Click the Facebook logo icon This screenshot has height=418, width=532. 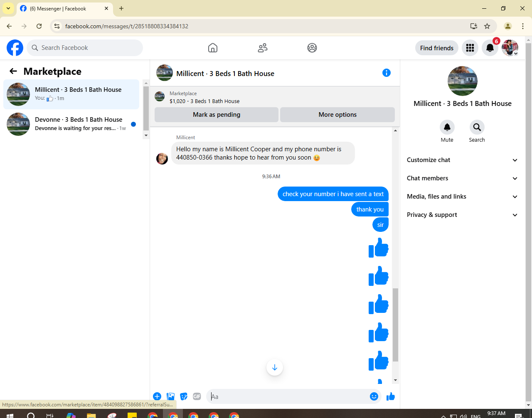click(15, 48)
